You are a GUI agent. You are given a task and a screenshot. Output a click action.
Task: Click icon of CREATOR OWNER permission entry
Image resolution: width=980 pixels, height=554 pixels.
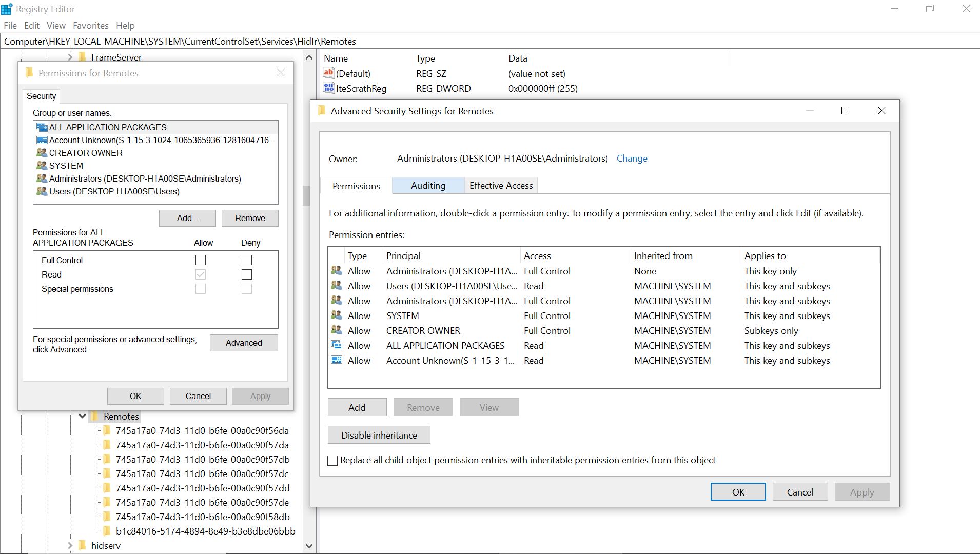point(337,330)
